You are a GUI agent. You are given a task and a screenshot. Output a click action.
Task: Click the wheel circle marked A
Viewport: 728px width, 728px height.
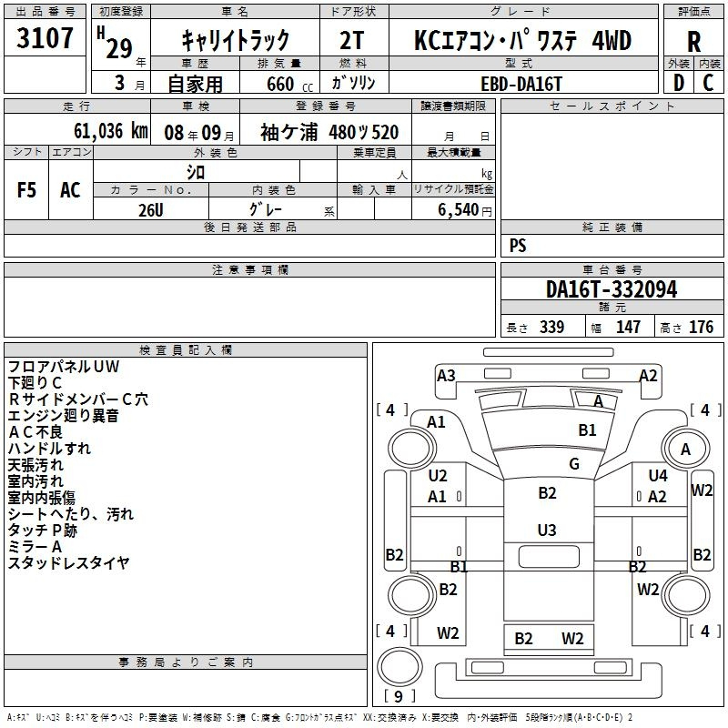(x=685, y=449)
